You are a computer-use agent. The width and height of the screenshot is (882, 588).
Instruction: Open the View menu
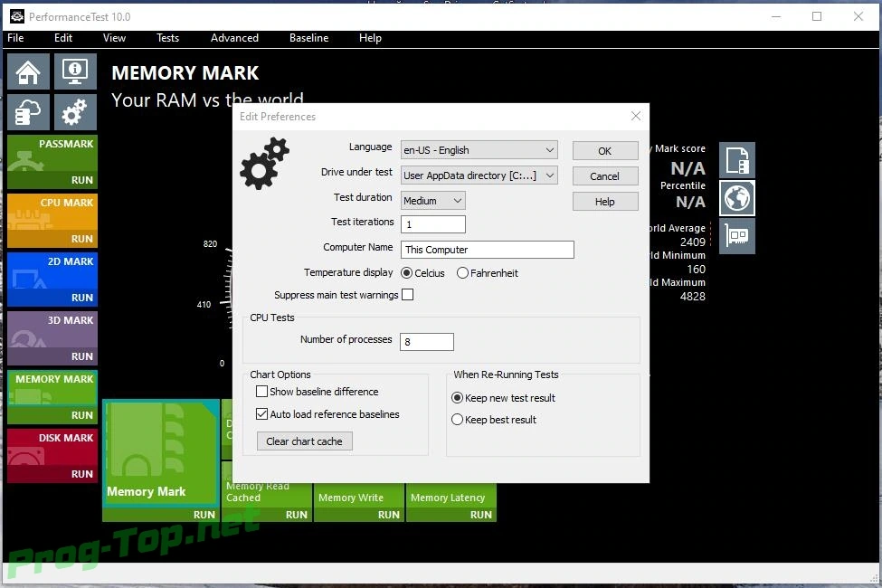click(x=114, y=38)
